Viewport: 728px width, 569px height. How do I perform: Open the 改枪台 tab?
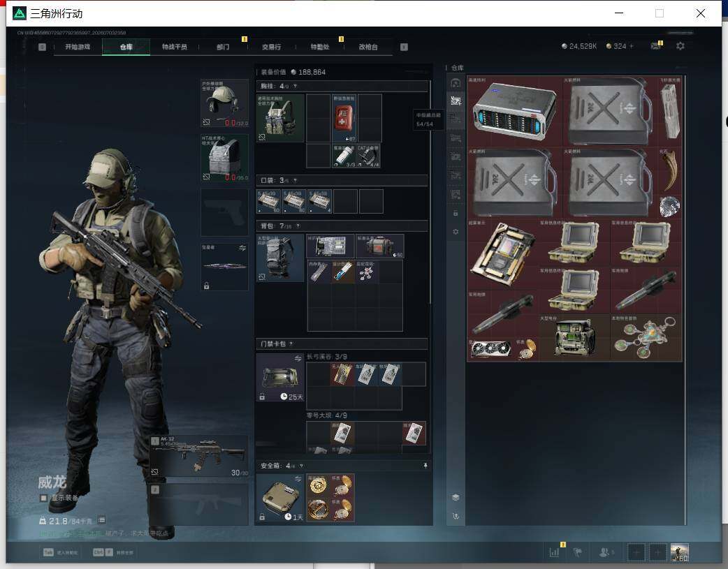368,47
